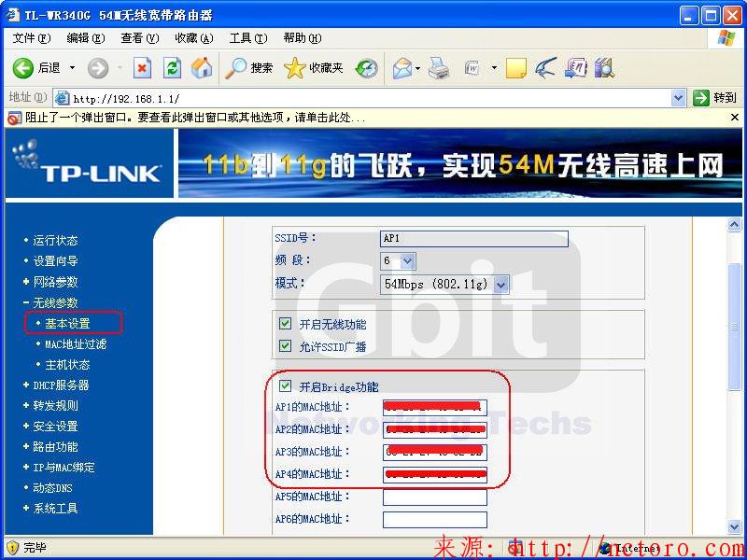Toggle 开启Bridge功能 checkbox

point(285,385)
